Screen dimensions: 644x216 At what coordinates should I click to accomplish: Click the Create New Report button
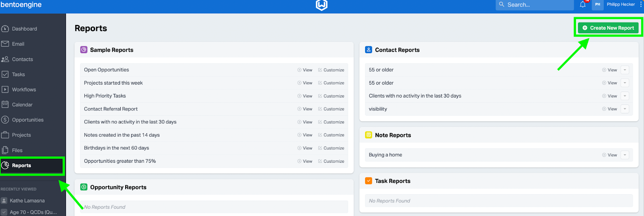pos(608,28)
